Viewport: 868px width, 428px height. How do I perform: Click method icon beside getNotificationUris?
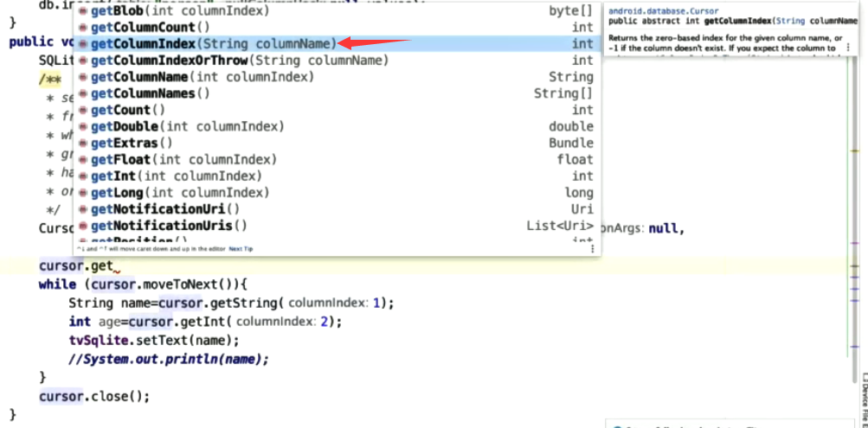point(83,227)
